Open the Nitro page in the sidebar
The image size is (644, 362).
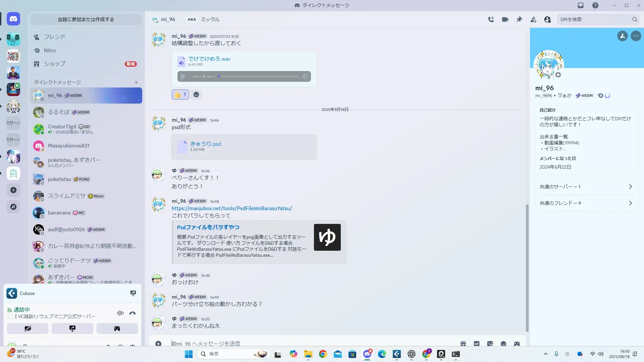[50, 51]
